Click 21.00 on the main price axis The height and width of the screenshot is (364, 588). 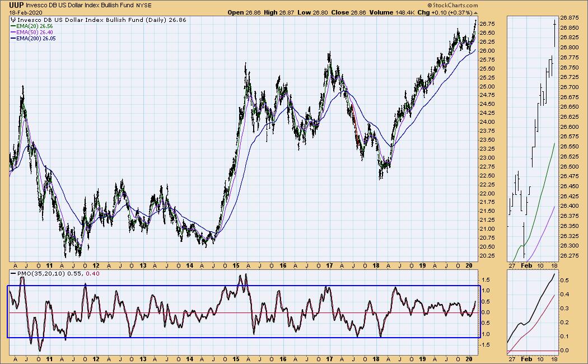pos(487,229)
